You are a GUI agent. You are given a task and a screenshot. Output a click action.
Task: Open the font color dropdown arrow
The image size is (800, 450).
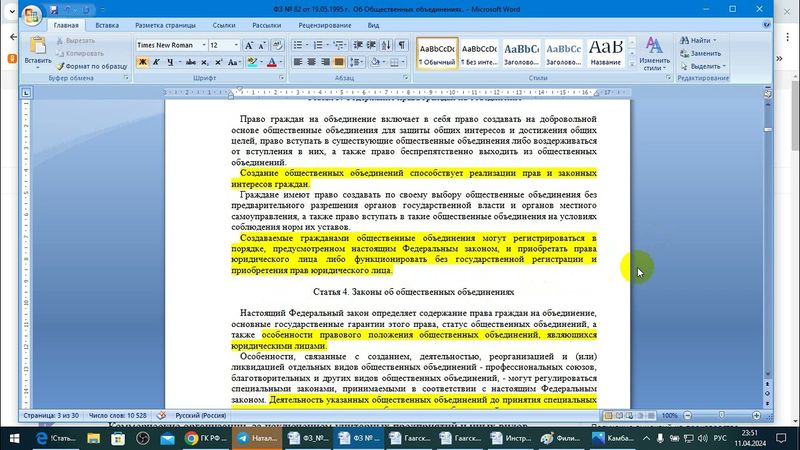point(281,62)
